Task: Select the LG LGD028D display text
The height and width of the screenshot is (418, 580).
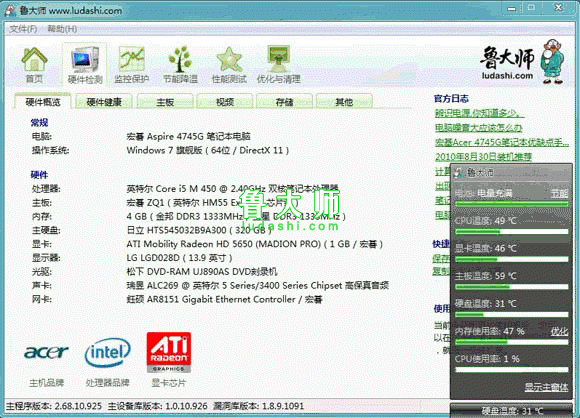Action: coord(179,258)
